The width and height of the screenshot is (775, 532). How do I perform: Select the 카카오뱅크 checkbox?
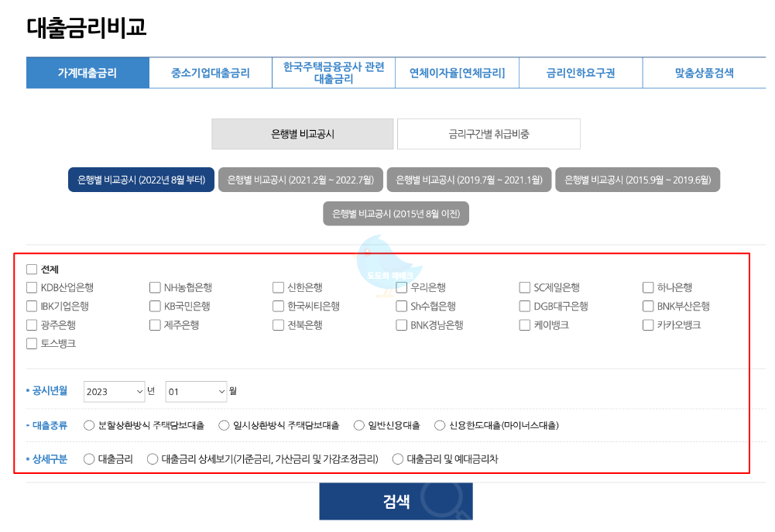pos(647,325)
